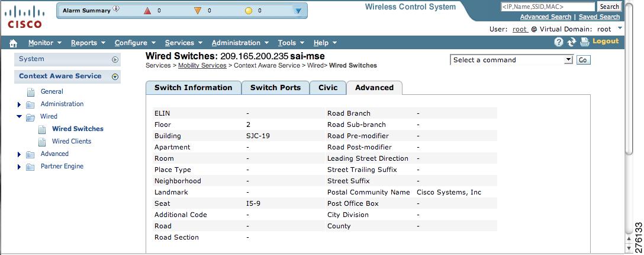644x255 pixels.
Task: Open the alarm summary info icon
Action: [x=116, y=9]
